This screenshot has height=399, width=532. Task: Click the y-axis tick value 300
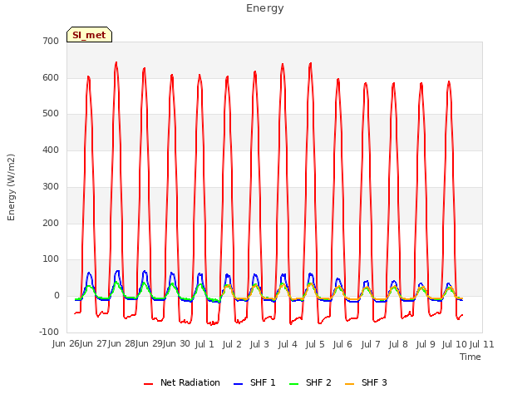pyautogui.click(x=51, y=186)
